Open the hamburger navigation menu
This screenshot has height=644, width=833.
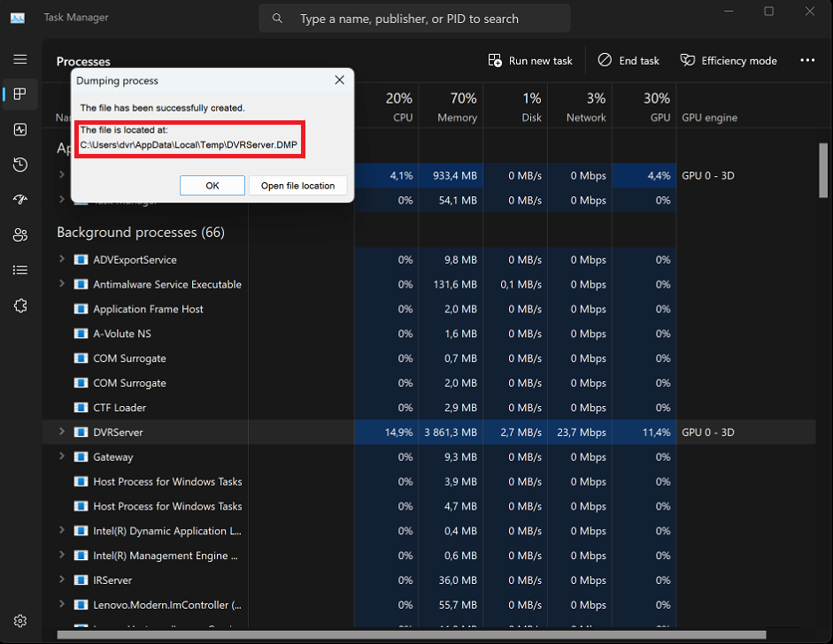pyautogui.click(x=20, y=59)
